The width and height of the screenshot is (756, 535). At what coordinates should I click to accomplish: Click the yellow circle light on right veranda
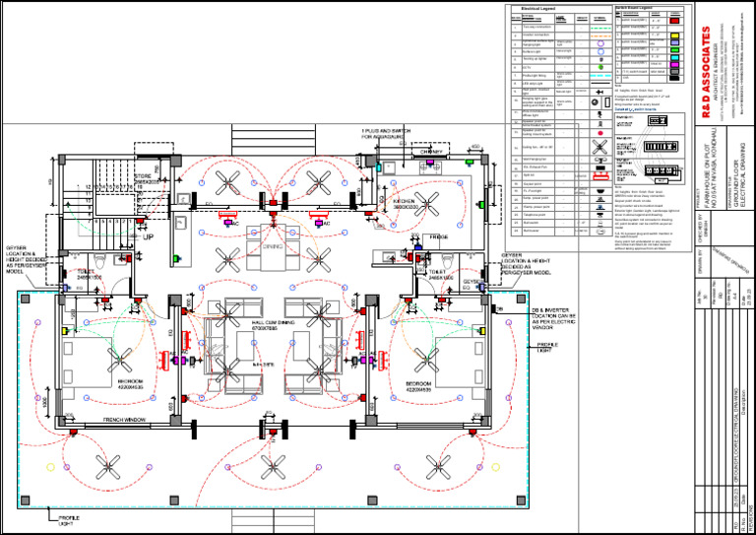coord(495,467)
